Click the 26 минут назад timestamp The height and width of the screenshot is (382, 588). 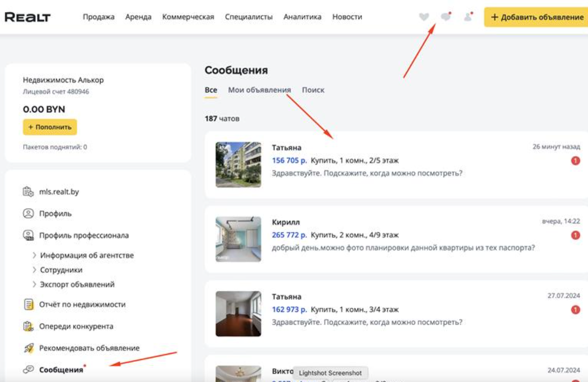pyautogui.click(x=557, y=147)
